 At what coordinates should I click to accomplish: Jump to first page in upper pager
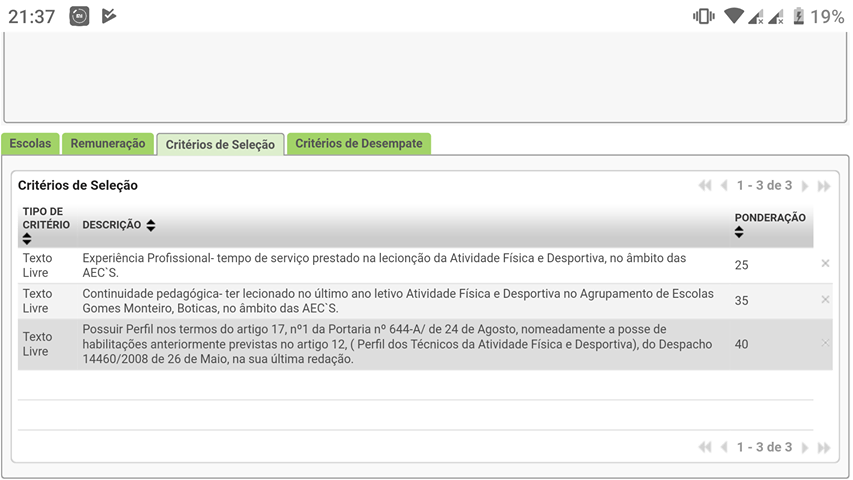click(704, 186)
